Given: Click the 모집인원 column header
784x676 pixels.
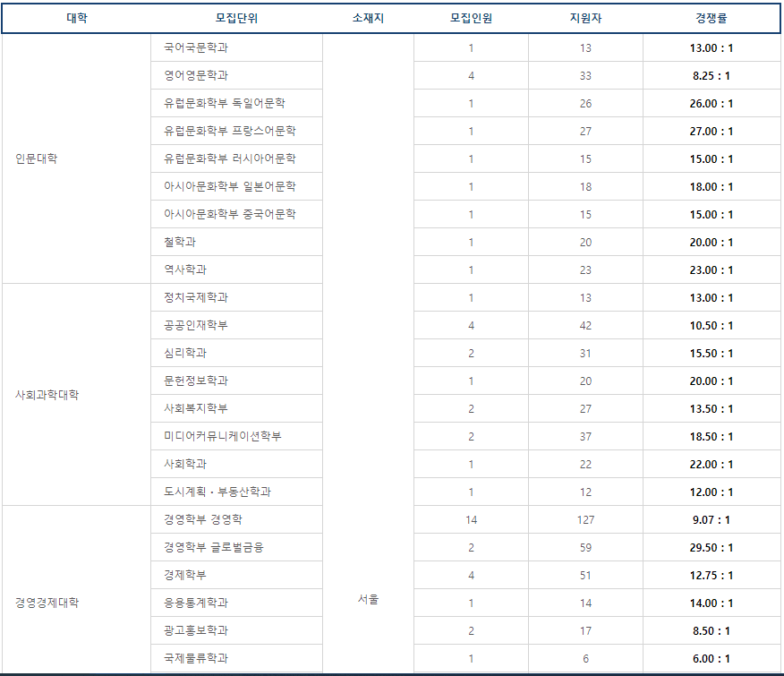Looking at the screenshot, I should [x=471, y=18].
